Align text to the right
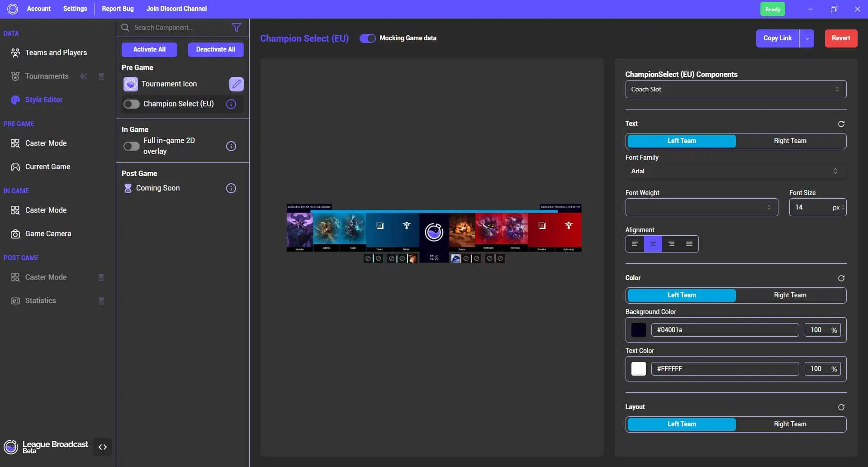Viewport: 868px width, 467px height. pyautogui.click(x=671, y=244)
